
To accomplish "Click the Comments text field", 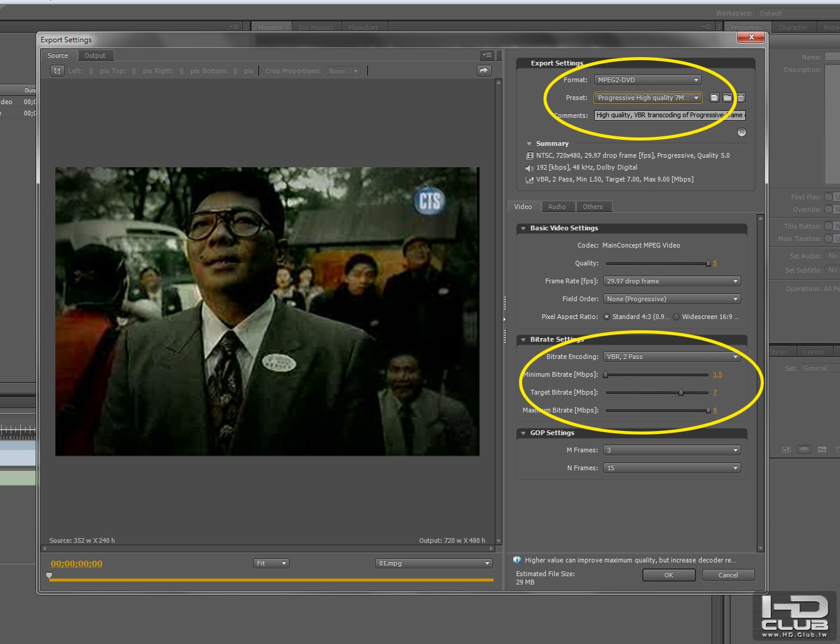I will pos(669,115).
